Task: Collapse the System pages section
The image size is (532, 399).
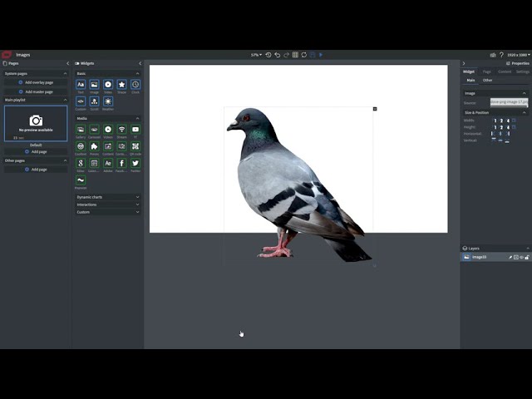Action: (x=65, y=73)
